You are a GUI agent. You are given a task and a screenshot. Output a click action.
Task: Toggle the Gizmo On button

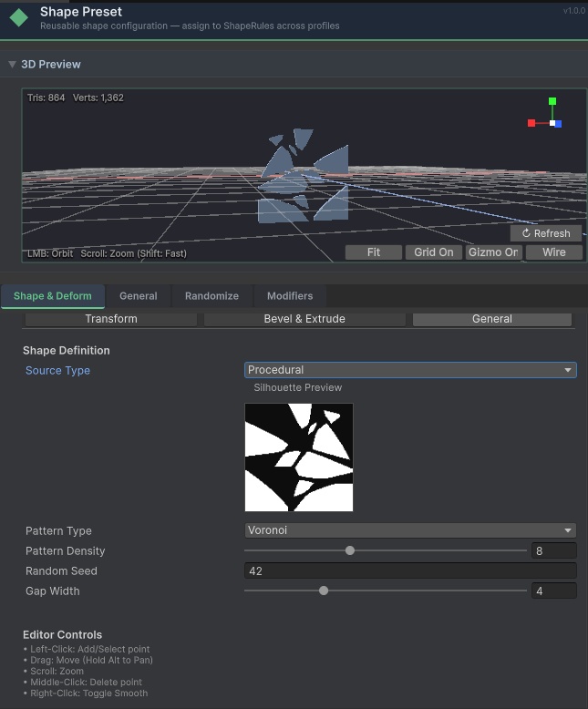[492, 252]
